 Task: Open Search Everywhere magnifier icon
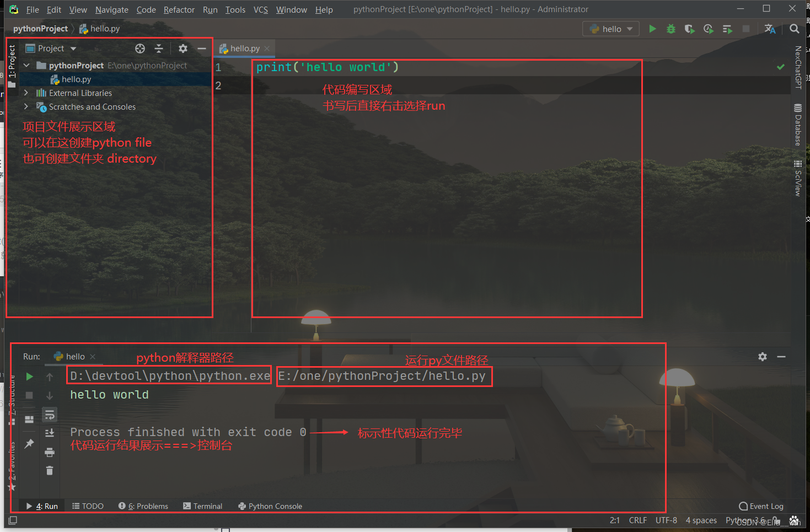(x=795, y=28)
